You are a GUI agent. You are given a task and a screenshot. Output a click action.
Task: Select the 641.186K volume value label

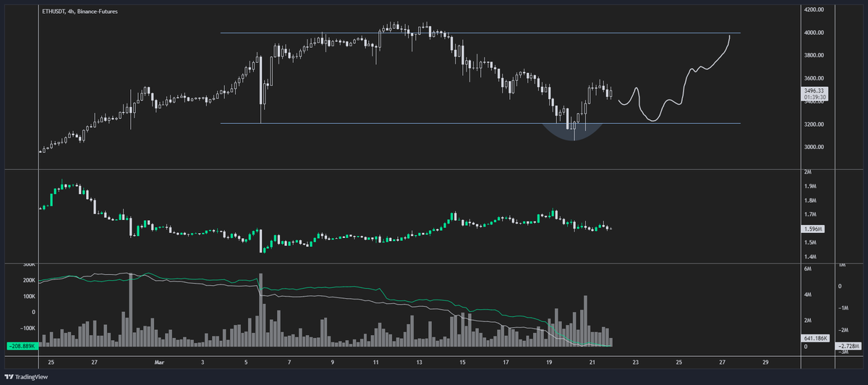(x=815, y=337)
